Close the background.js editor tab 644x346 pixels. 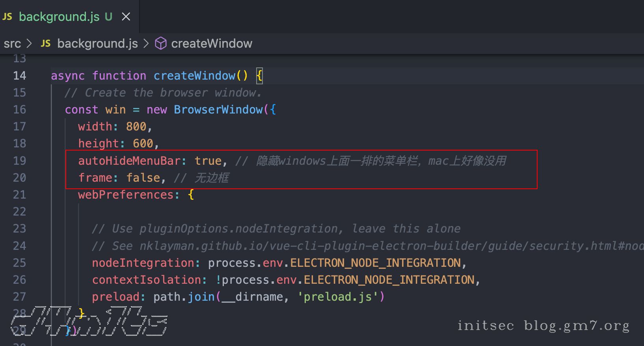pos(126,17)
